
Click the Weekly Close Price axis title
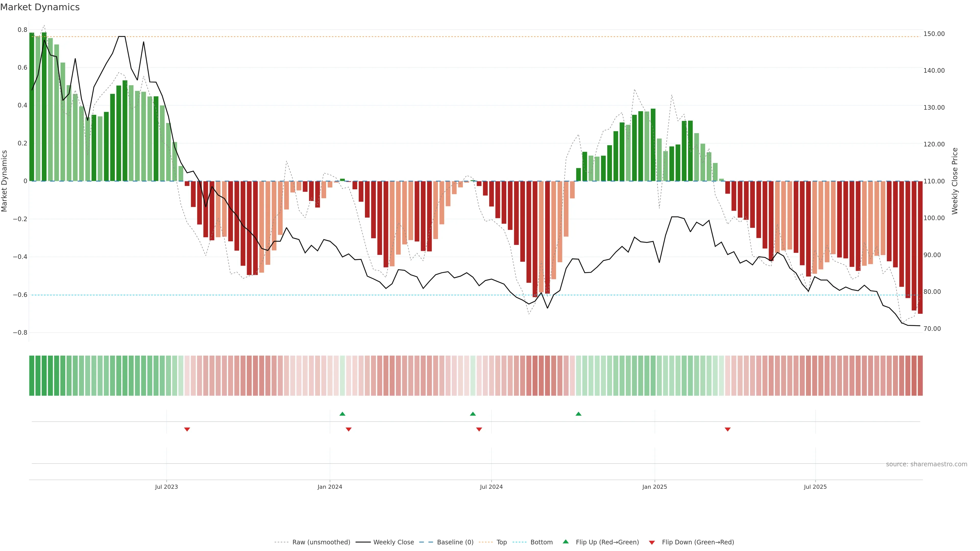(954, 181)
